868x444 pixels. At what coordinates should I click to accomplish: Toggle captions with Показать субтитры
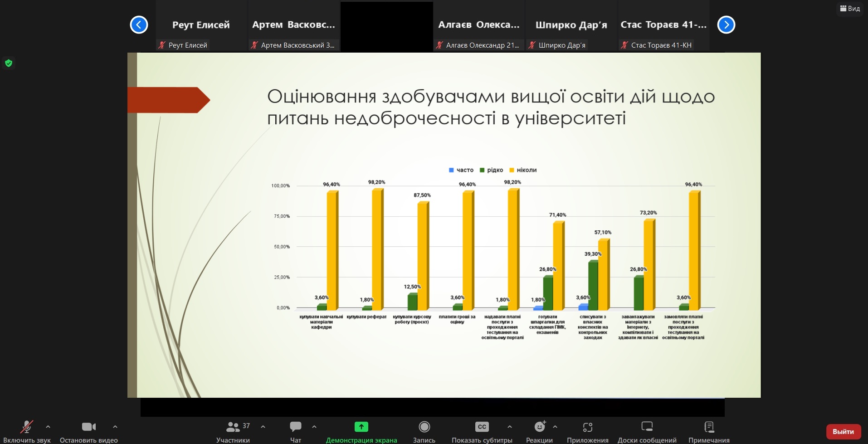[x=482, y=431]
